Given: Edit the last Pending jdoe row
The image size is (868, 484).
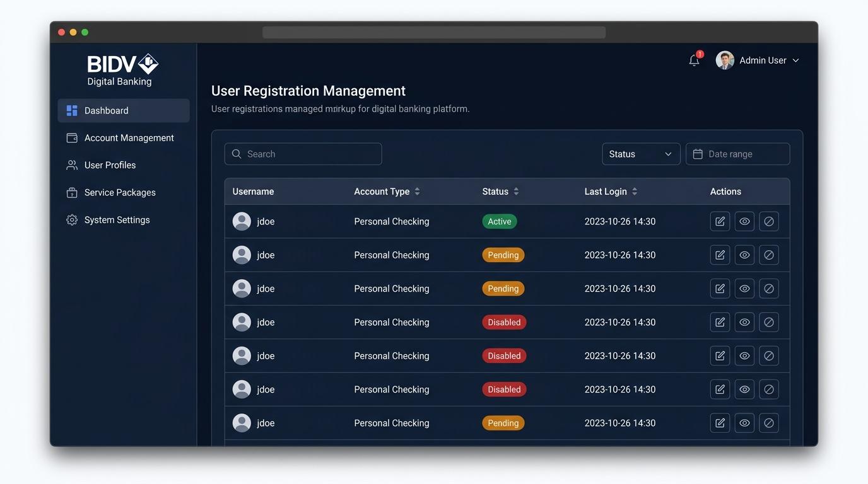Looking at the screenshot, I should tap(720, 423).
